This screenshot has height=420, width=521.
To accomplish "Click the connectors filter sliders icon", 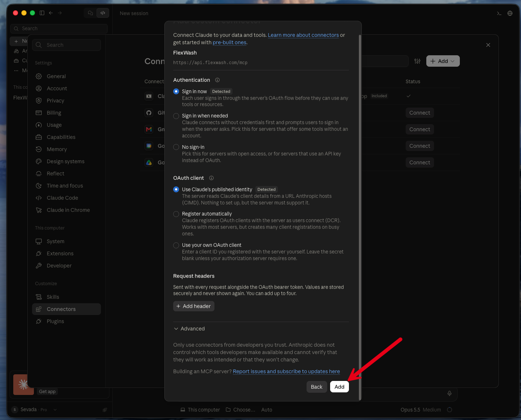I will point(417,61).
